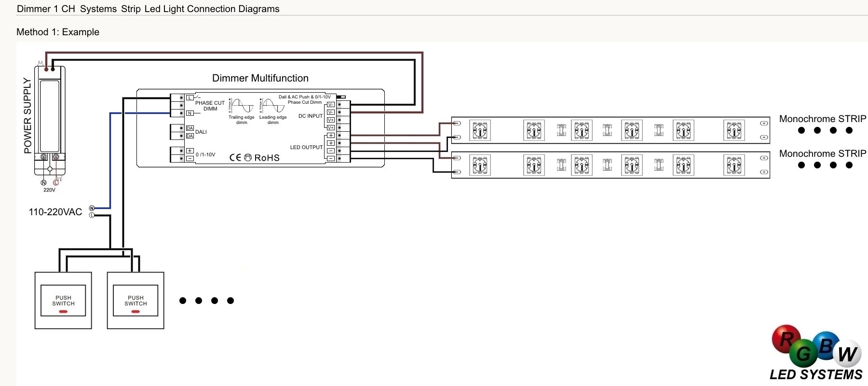Click the green G sphere in logo
This screenshot has width=868, height=386.
pyautogui.click(x=803, y=354)
